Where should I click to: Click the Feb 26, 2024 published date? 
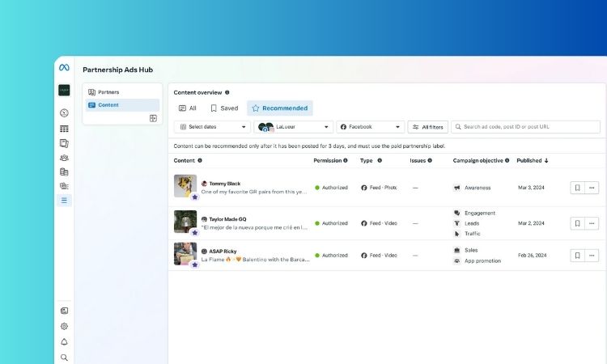(533, 256)
